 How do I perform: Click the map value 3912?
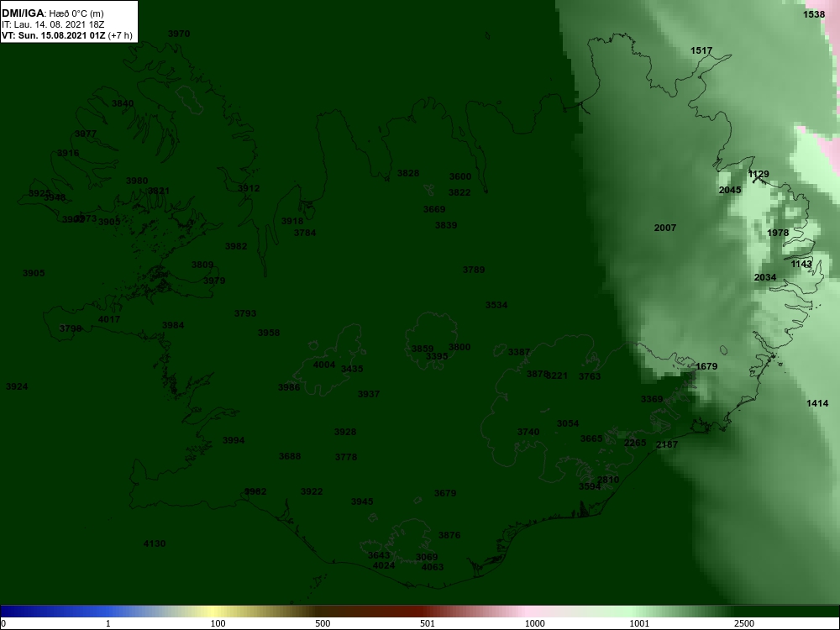pos(249,188)
